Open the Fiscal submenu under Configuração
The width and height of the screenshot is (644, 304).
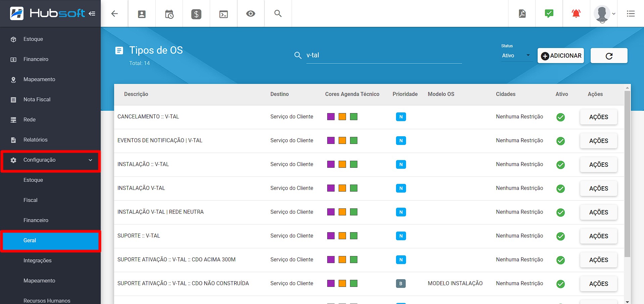click(31, 200)
